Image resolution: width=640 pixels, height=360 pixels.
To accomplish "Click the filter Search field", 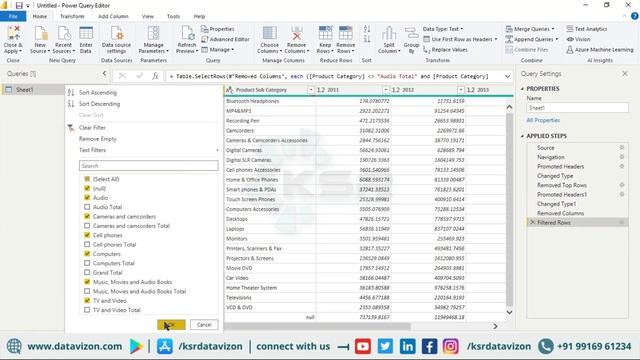I will (149, 166).
